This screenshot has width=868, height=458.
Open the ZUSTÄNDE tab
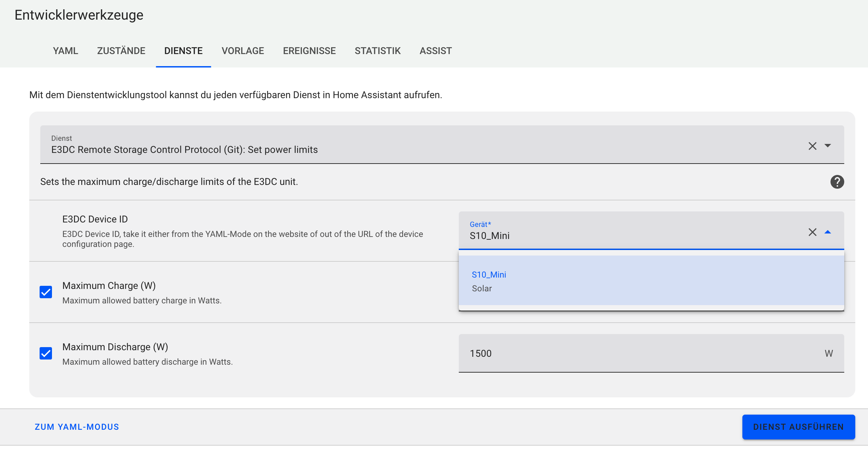coord(121,51)
